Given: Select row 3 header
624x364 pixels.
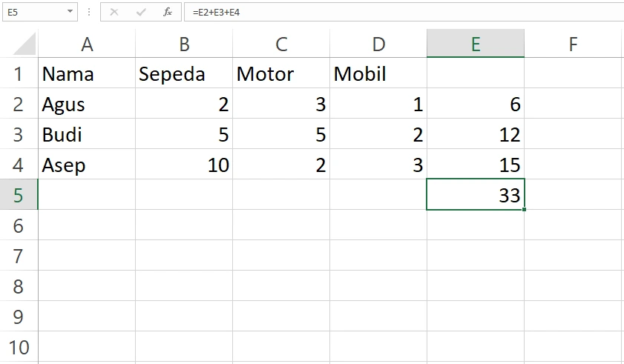Looking at the screenshot, I should pos(19,134).
